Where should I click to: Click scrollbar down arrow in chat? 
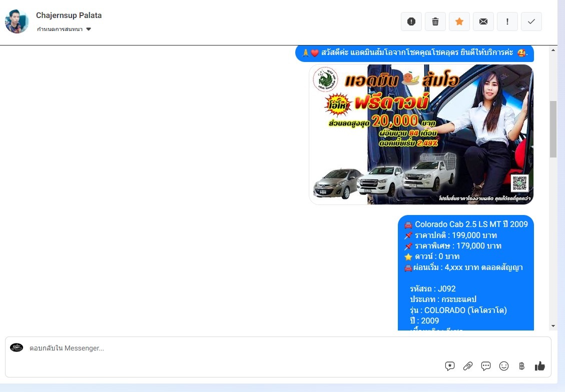pyautogui.click(x=553, y=326)
